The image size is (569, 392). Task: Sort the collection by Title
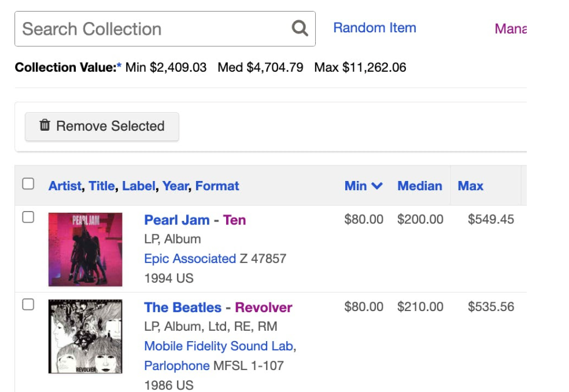click(x=102, y=186)
